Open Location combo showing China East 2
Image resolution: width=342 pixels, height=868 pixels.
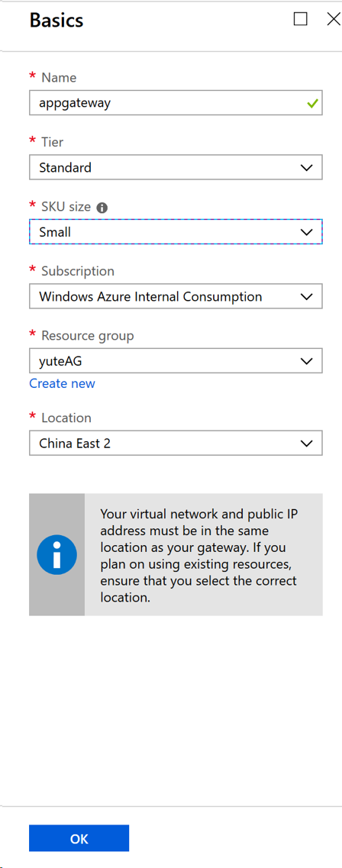pyautogui.click(x=176, y=444)
